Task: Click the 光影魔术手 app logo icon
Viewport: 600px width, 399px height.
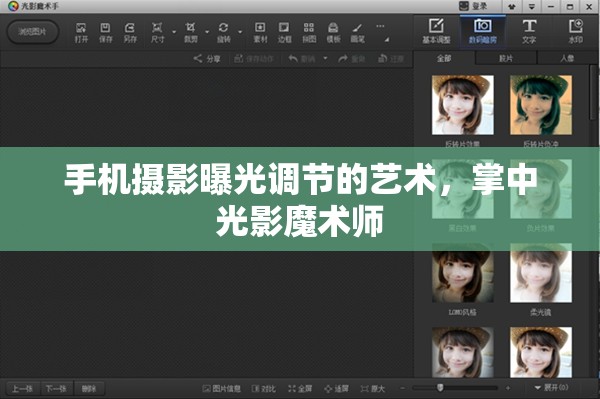Action: pyautogui.click(x=13, y=6)
